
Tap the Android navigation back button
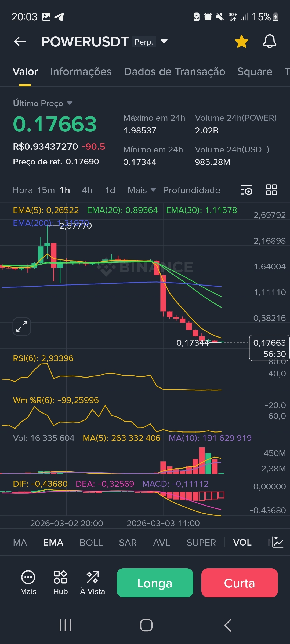[228, 625]
